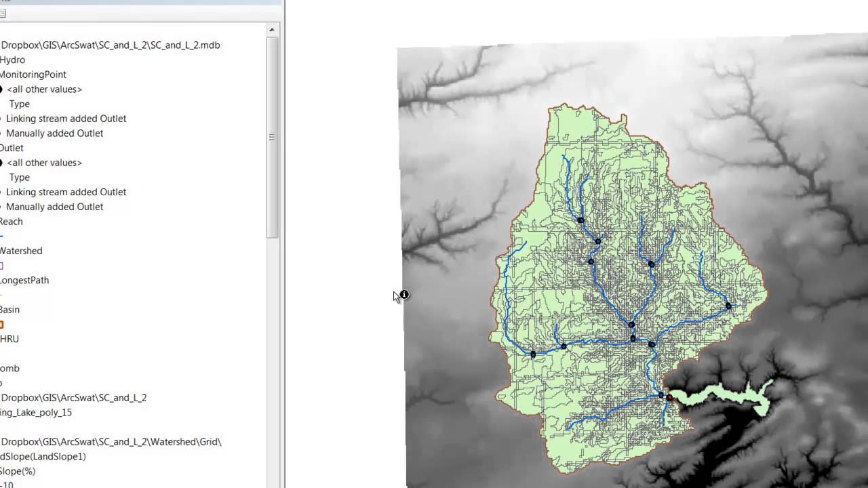Select the LongestPath layer

point(24,280)
